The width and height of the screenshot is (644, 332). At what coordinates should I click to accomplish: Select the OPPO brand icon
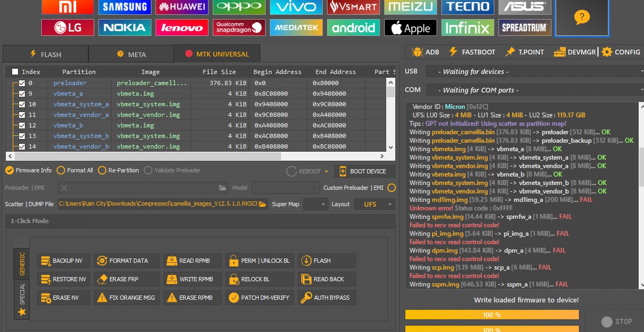pyautogui.click(x=239, y=7)
